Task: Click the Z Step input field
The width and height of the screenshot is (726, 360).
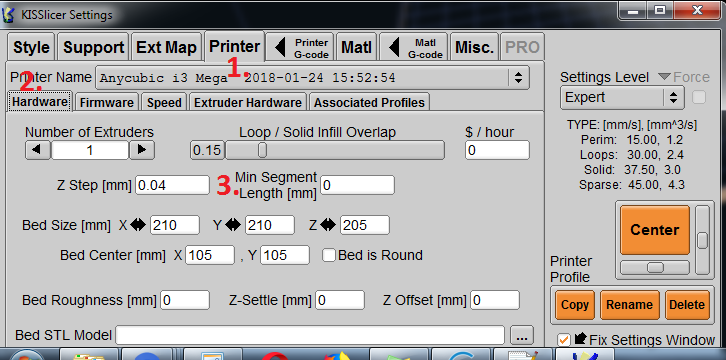Action: tap(172, 185)
